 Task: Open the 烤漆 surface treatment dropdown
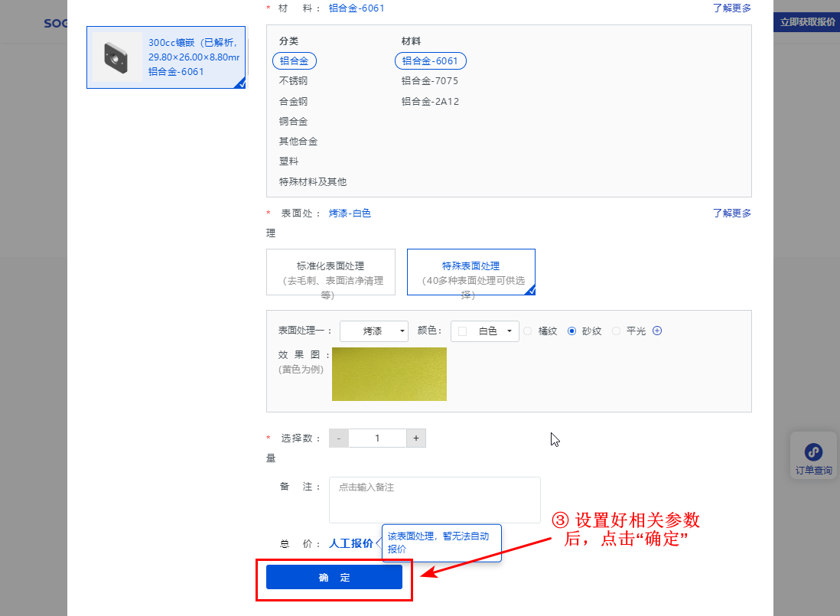(373, 331)
